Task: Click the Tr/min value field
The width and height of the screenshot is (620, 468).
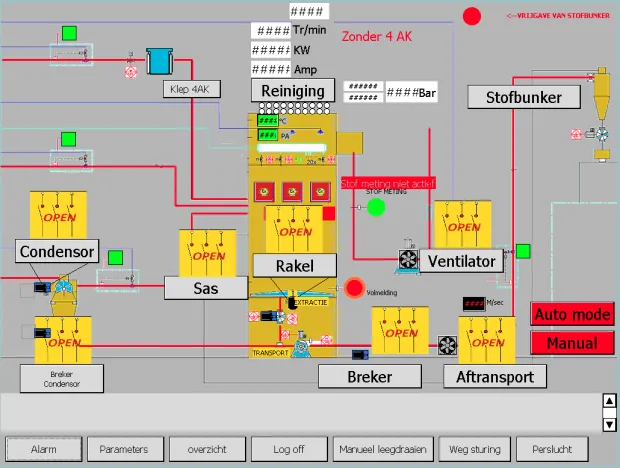Action: 271,30
